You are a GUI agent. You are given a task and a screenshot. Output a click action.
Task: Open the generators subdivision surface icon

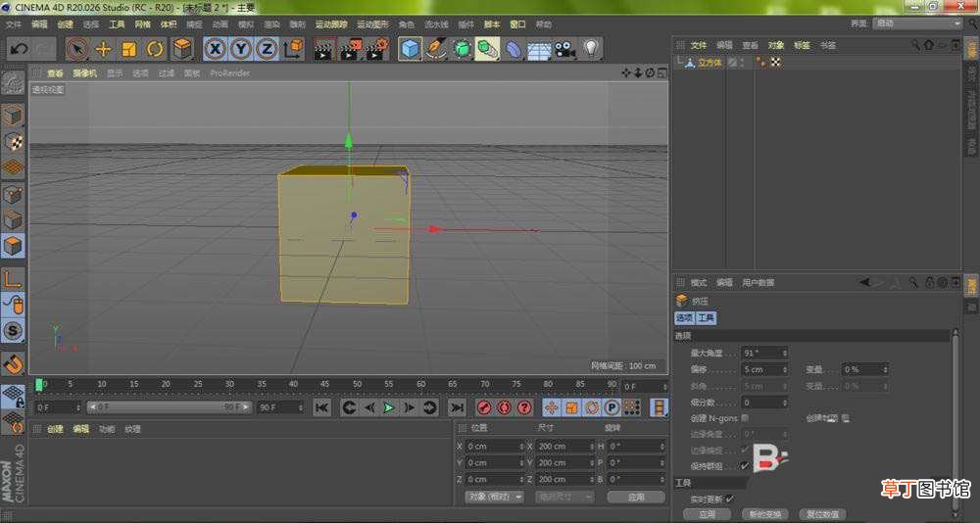click(462, 49)
